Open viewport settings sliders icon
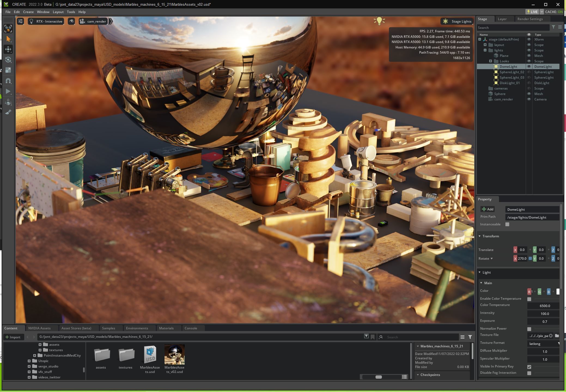 point(20,21)
